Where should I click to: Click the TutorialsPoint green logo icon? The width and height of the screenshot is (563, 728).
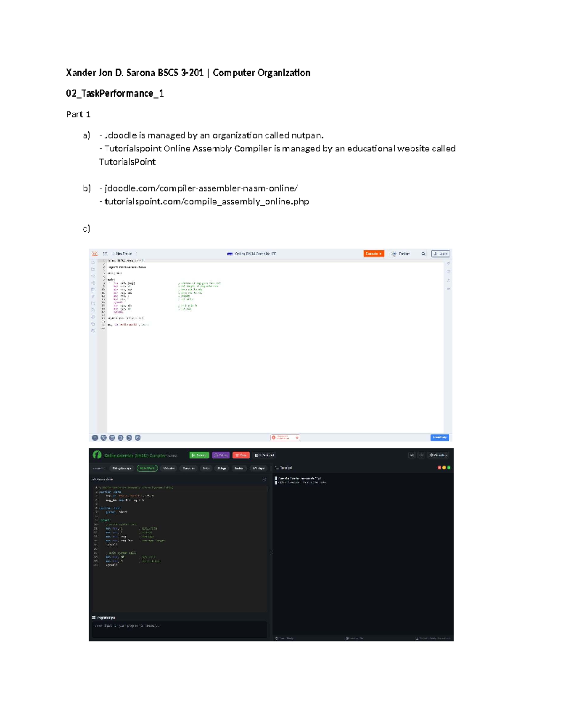click(97, 455)
